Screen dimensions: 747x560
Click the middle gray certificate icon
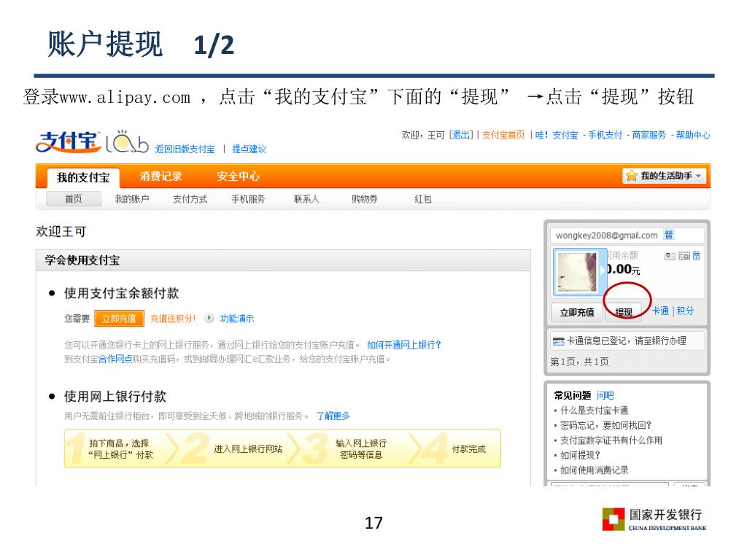click(684, 256)
